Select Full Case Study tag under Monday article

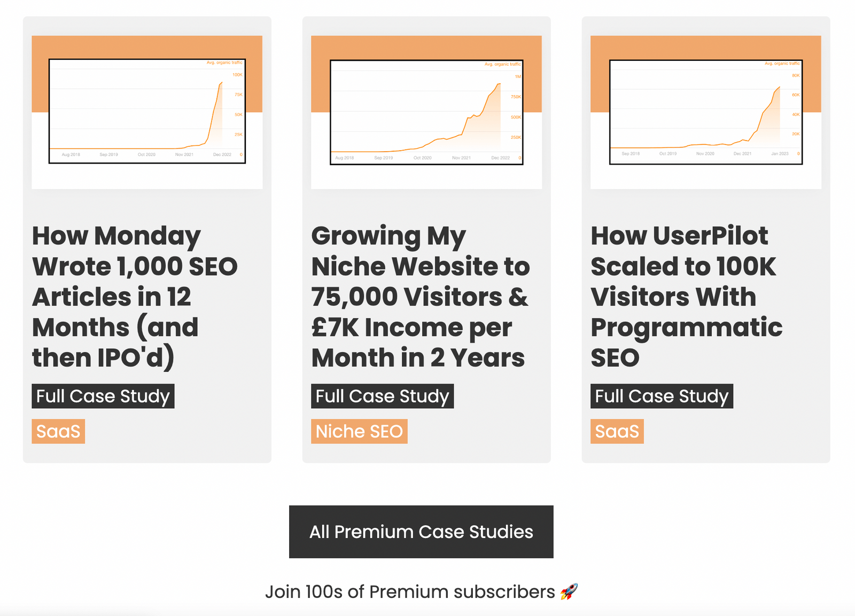point(103,396)
